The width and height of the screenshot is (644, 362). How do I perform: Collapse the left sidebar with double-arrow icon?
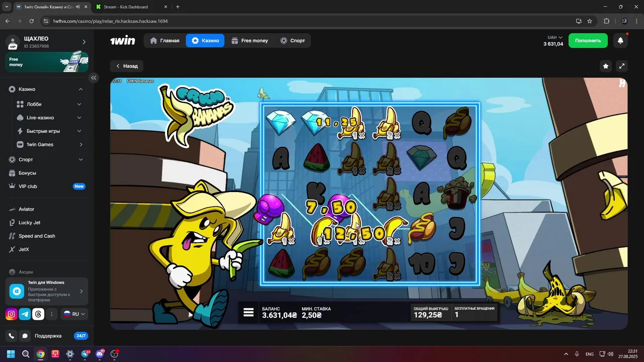94,77
